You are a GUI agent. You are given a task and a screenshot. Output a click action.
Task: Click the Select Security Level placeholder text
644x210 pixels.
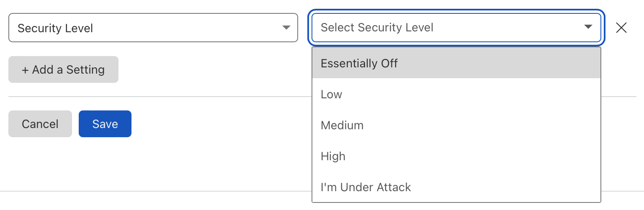(x=377, y=28)
